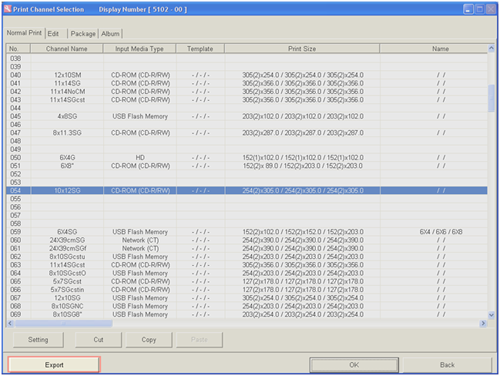This screenshot has width=500, height=376.
Task: Select channel 6X8" in row 051
Action: [x=67, y=166]
